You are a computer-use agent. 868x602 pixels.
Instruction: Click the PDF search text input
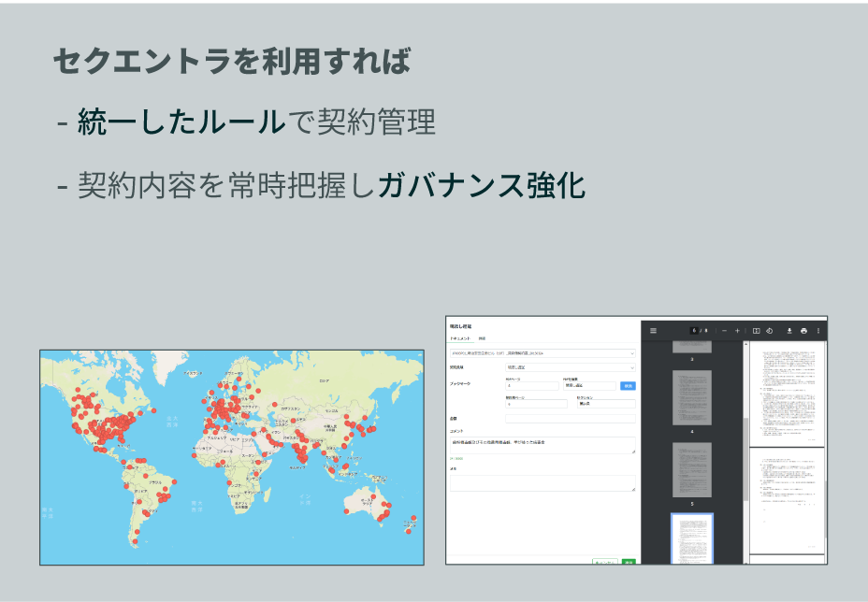click(589, 386)
